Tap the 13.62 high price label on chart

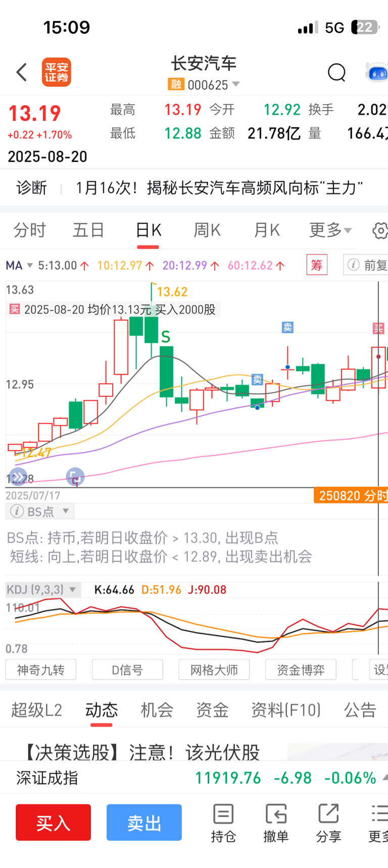(172, 292)
